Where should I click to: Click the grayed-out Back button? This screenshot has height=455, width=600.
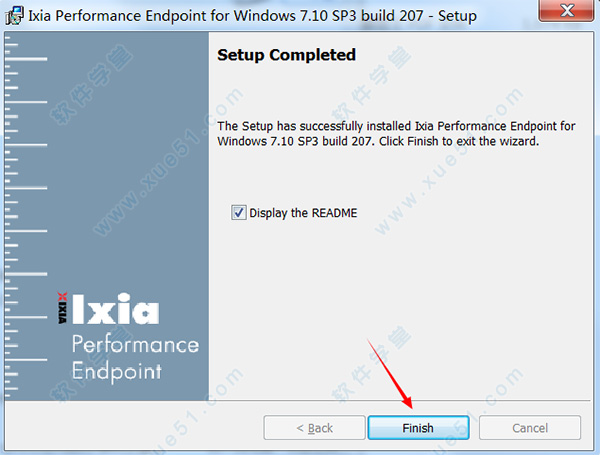point(314,427)
